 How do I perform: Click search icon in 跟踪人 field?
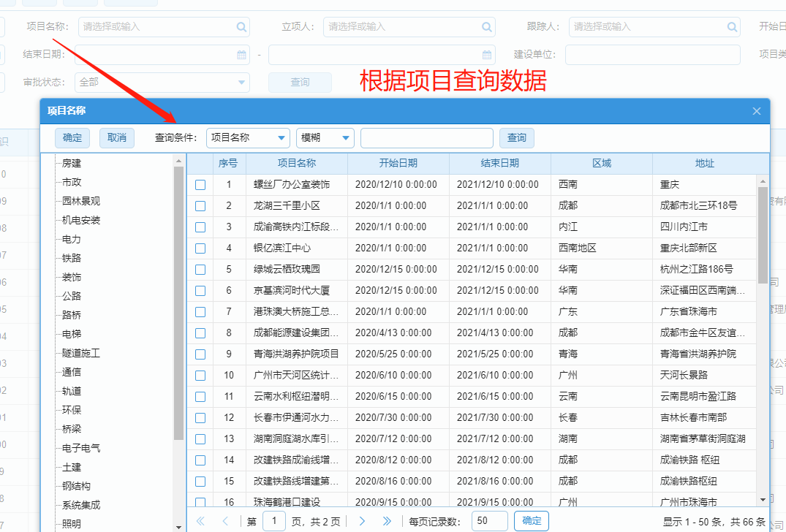pyautogui.click(x=732, y=27)
